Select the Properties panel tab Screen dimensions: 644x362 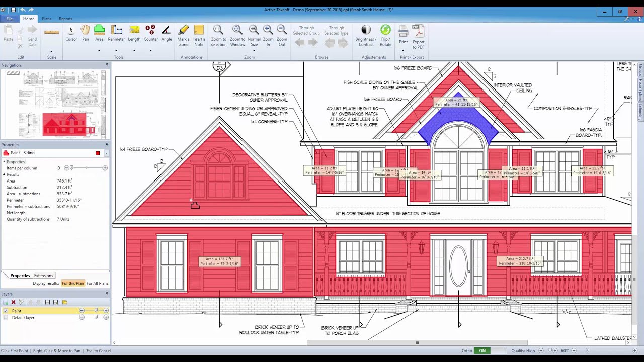pyautogui.click(x=20, y=276)
